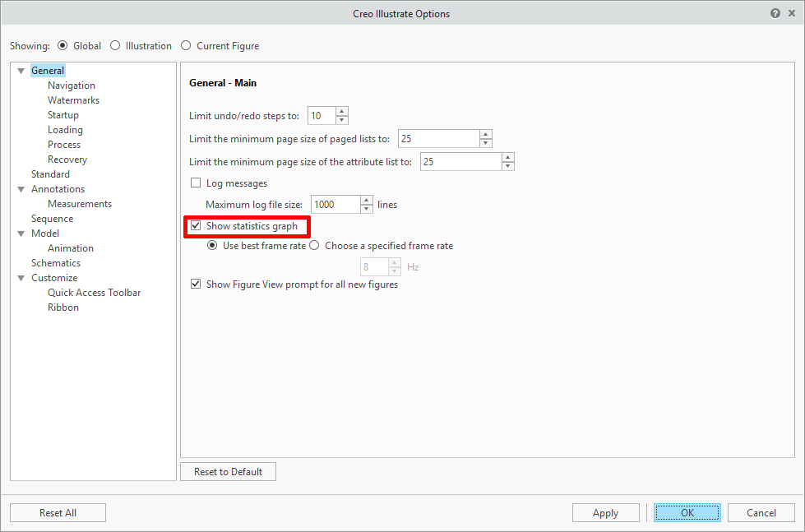Select the Global showing option

click(62, 46)
